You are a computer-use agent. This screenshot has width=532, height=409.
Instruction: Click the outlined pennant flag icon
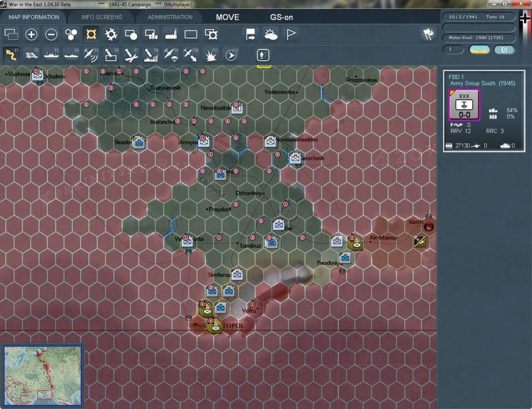(x=291, y=34)
